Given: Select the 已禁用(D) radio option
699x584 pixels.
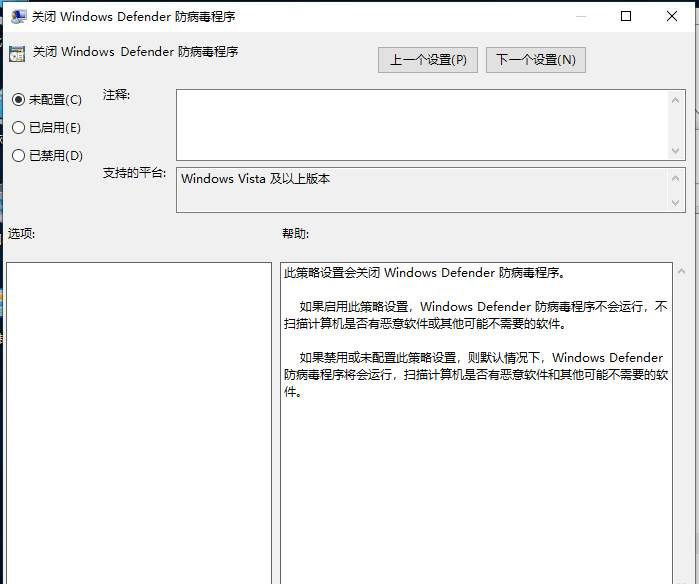Looking at the screenshot, I should [x=47, y=156].
